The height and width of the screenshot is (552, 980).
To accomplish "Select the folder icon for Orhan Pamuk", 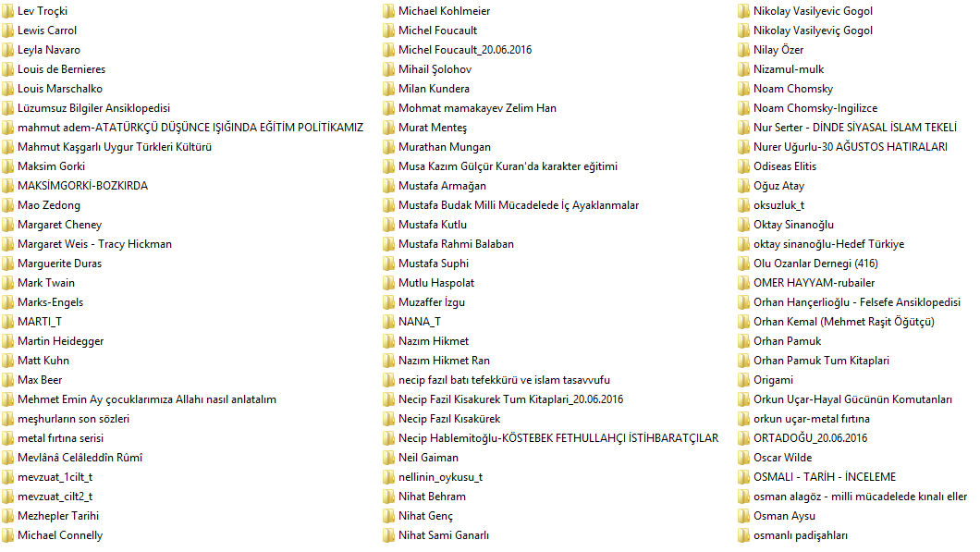I will point(743,341).
